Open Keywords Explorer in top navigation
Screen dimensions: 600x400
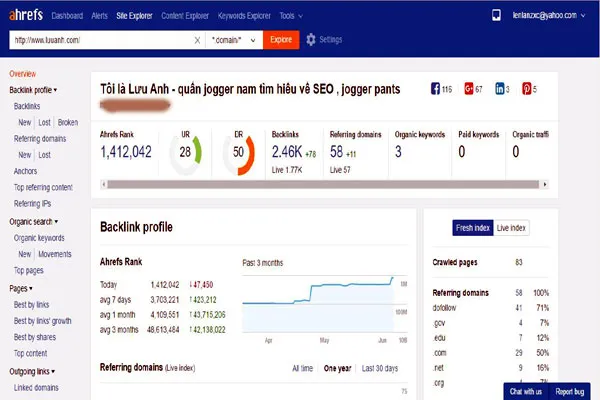click(244, 16)
